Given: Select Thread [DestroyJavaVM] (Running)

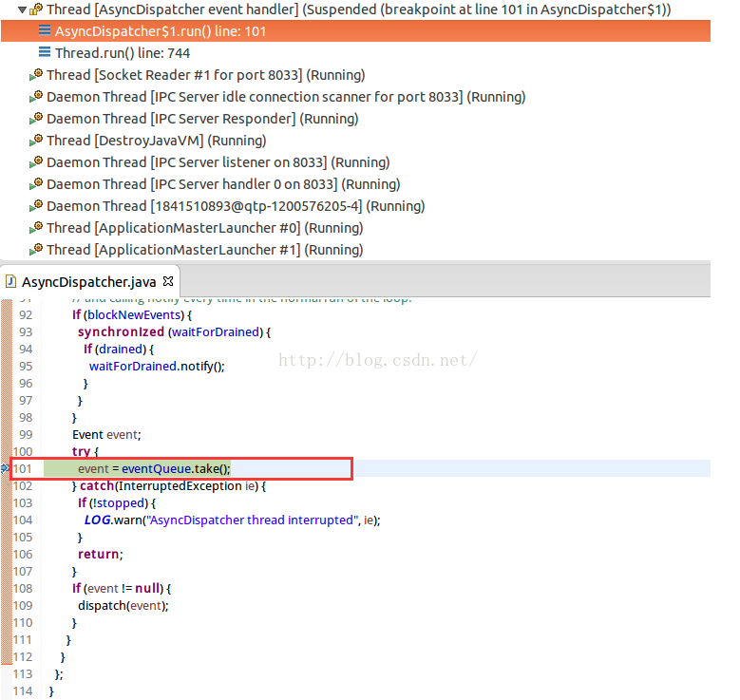Looking at the screenshot, I should coord(157,141).
